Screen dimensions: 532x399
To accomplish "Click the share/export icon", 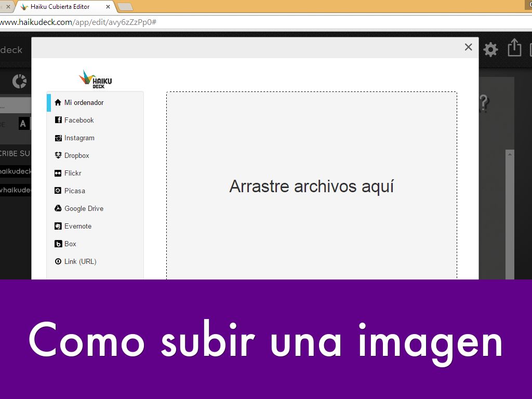I will [x=514, y=48].
